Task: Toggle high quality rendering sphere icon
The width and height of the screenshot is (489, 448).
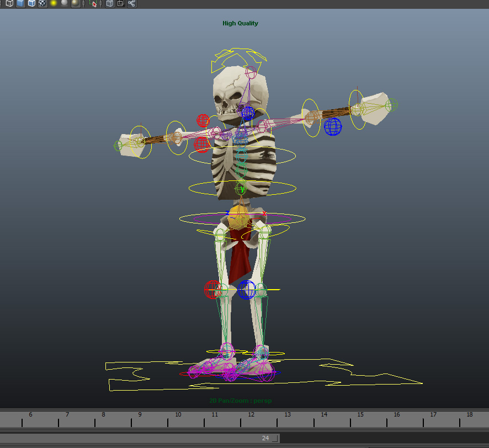Action: click(x=76, y=3)
